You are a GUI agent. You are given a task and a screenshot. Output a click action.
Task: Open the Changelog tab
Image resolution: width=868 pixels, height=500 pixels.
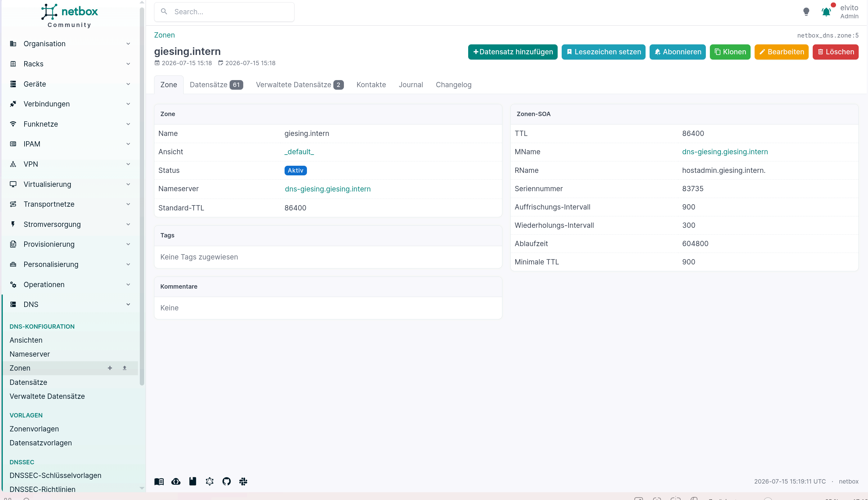454,85
